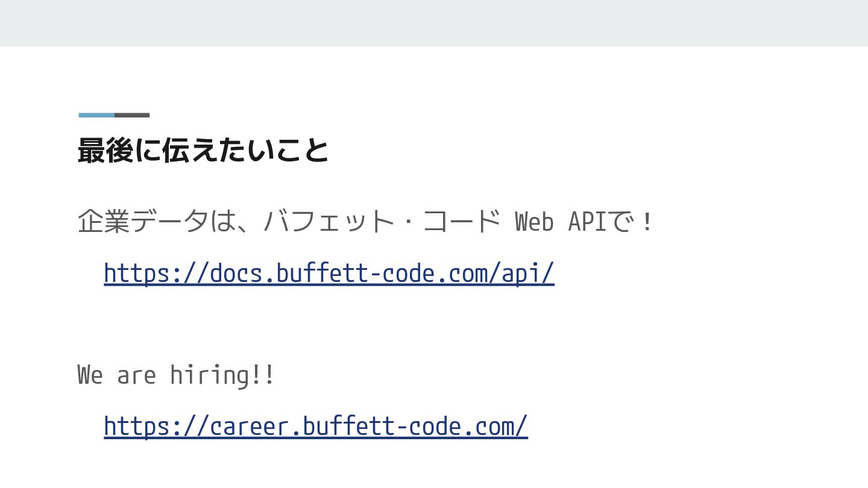The height and width of the screenshot is (488, 868).
Task: Click the gray header band at top
Action: pyautogui.click(x=434, y=23)
